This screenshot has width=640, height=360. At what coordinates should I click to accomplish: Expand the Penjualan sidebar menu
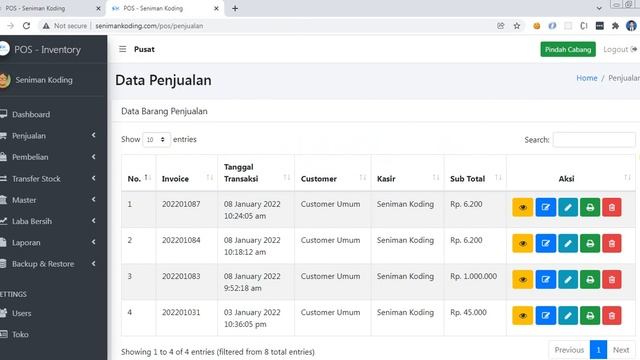(48, 136)
